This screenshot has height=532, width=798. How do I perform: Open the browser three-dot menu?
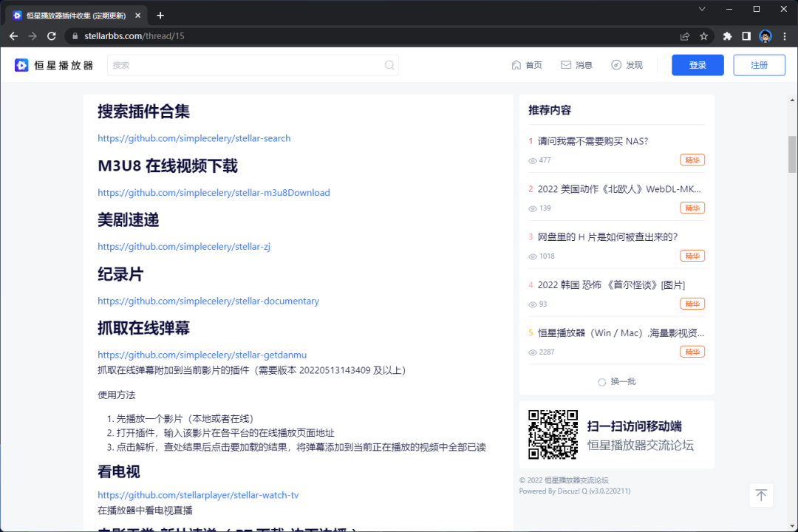pos(785,35)
